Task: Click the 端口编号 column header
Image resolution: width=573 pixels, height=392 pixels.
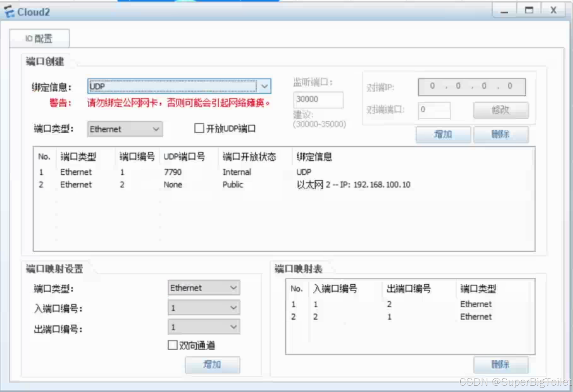Action: (x=137, y=157)
